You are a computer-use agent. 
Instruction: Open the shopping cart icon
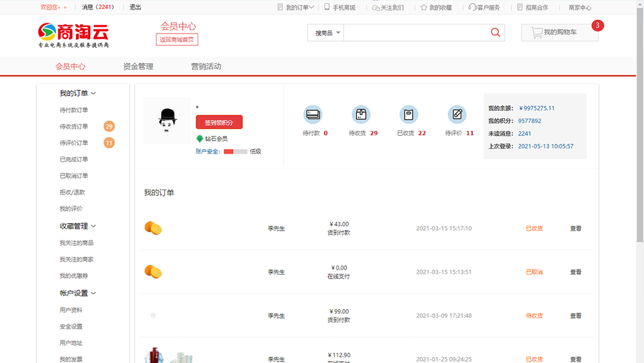click(x=536, y=32)
